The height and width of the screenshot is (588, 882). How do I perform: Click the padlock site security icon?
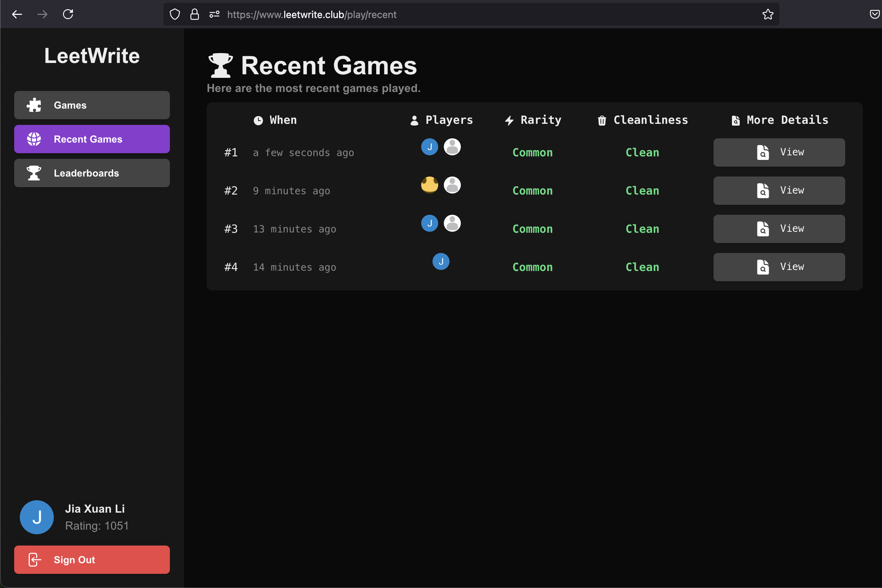click(x=194, y=15)
